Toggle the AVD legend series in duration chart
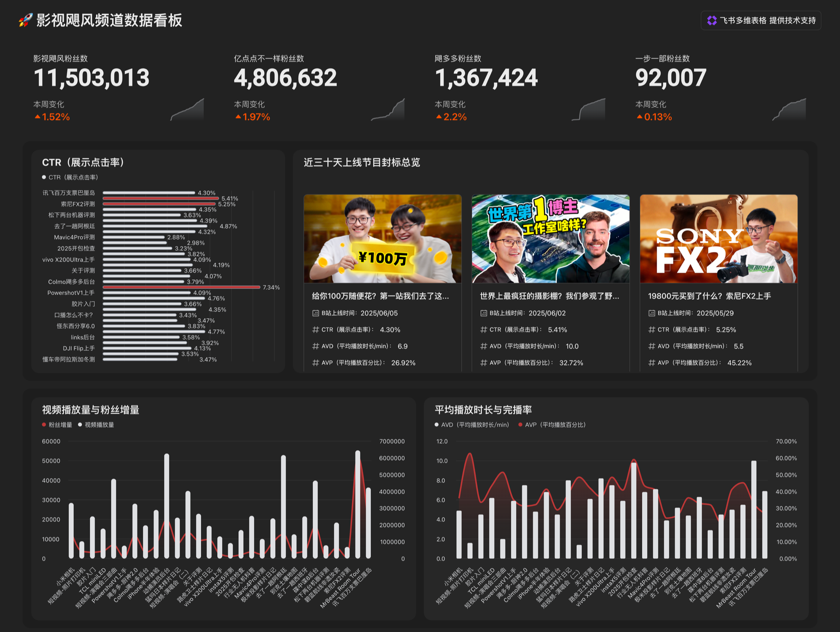840x632 pixels. tap(472, 425)
